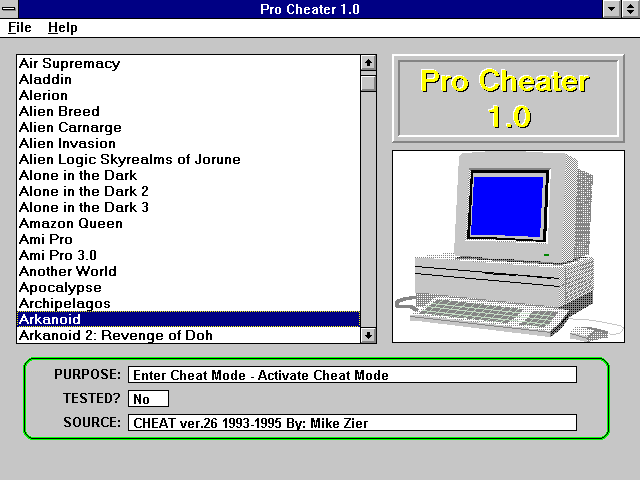640x480 pixels.
Task: Click the Pro Cheater 1.0 logo banner
Action: (508, 98)
